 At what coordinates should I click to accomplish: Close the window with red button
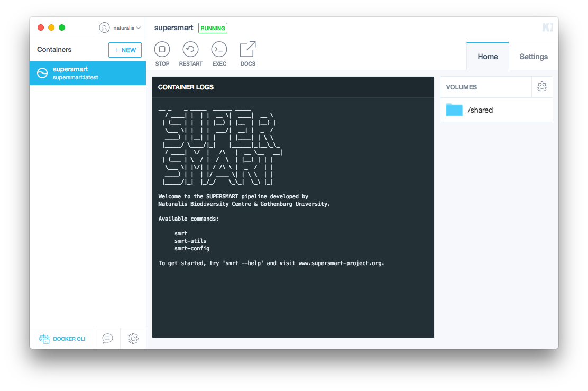(x=41, y=28)
